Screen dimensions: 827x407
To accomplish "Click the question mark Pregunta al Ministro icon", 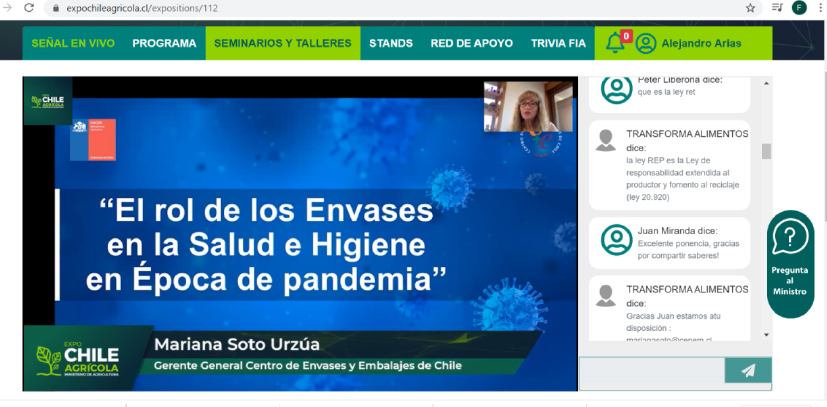I will click(790, 238).
